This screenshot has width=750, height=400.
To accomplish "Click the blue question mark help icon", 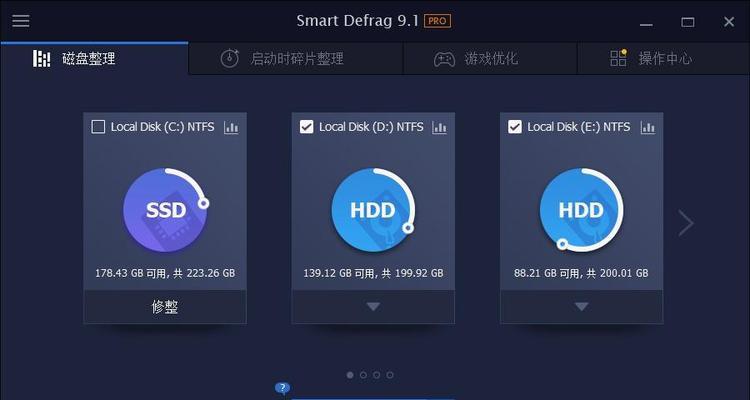I will (x=282, y=388).
